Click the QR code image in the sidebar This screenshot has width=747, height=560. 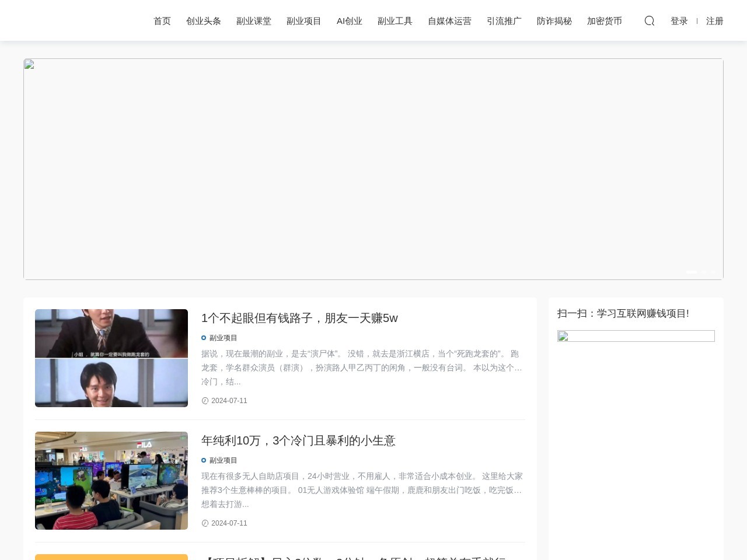(636, 336)
